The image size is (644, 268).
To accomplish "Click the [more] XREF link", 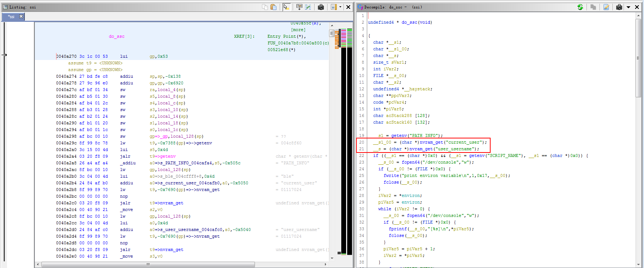I will click(x=298, y=30).
